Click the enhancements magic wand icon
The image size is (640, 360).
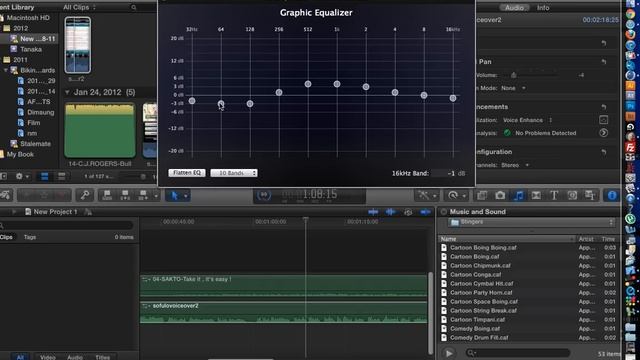(424, 196)
